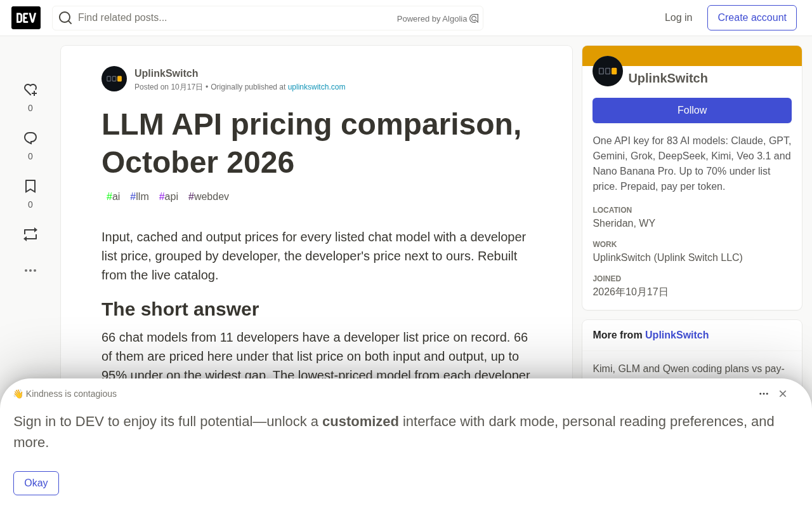
Task: Open UplinkSwitch author avatar beside post date
Action: click(114, 79)
